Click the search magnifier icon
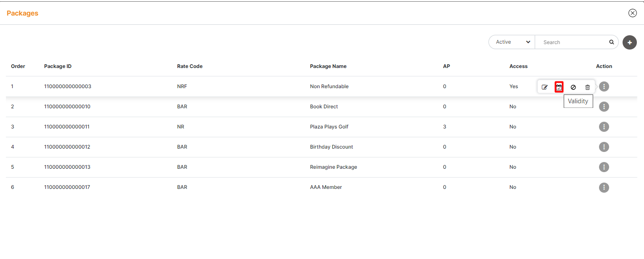Screen dimensions: 644x259 coord(612,42)
